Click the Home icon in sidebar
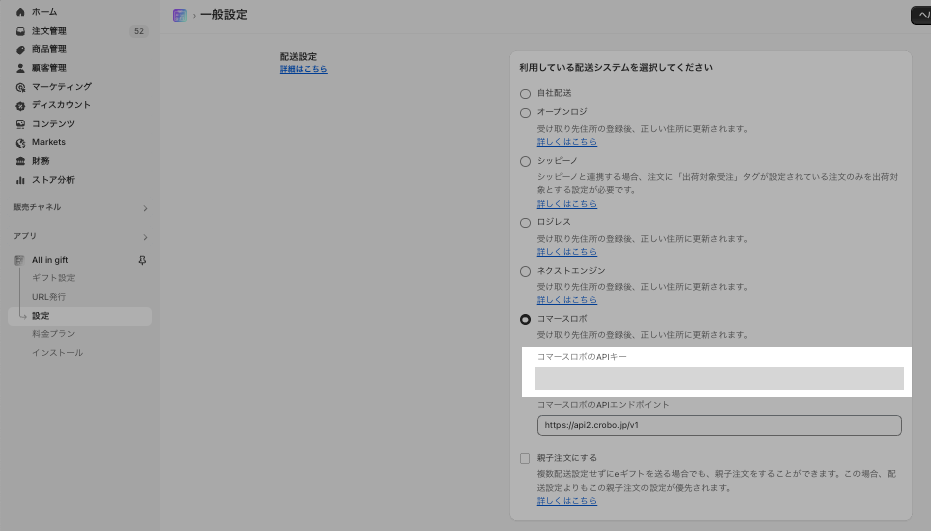Image resolution: width=931 pixels, height=531 pixels. [x=20, y=12]
